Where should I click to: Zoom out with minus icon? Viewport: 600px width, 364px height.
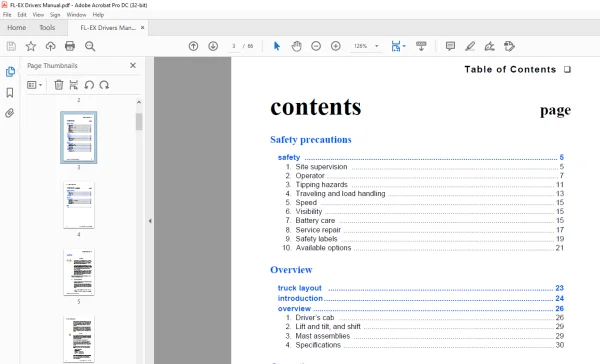[316, 46]
